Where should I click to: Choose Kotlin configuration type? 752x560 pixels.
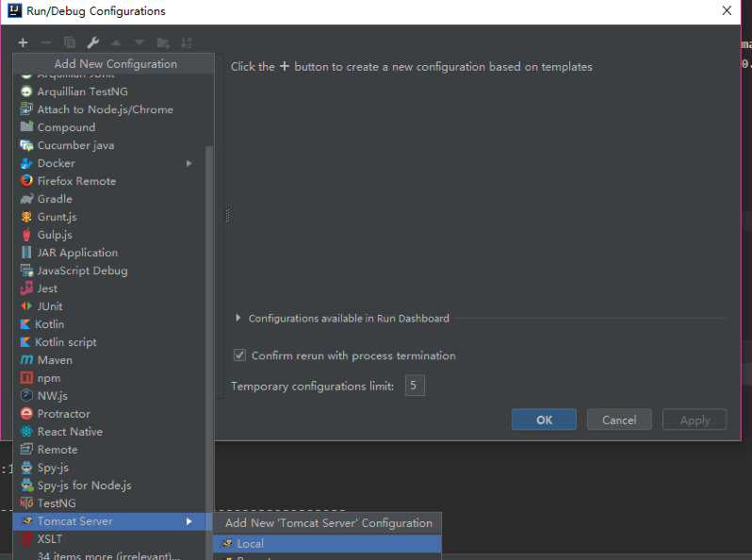[109, 324]
